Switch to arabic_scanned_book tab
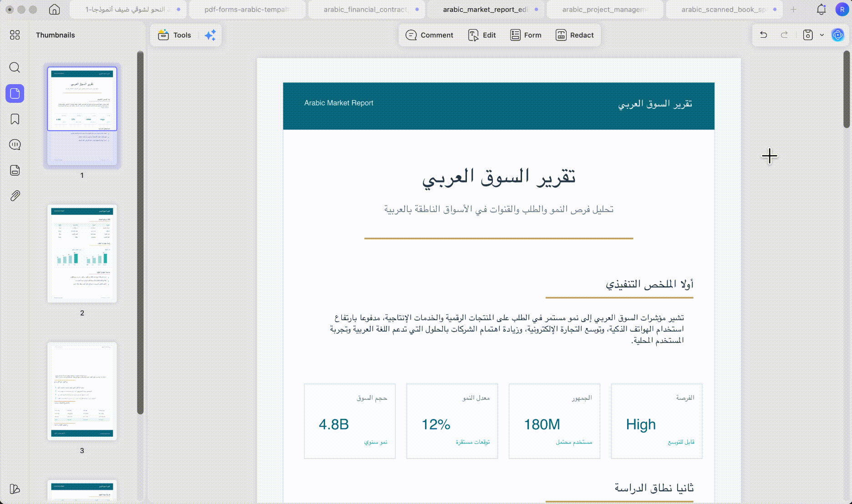The image size is (852, 504). coord(724,10)
